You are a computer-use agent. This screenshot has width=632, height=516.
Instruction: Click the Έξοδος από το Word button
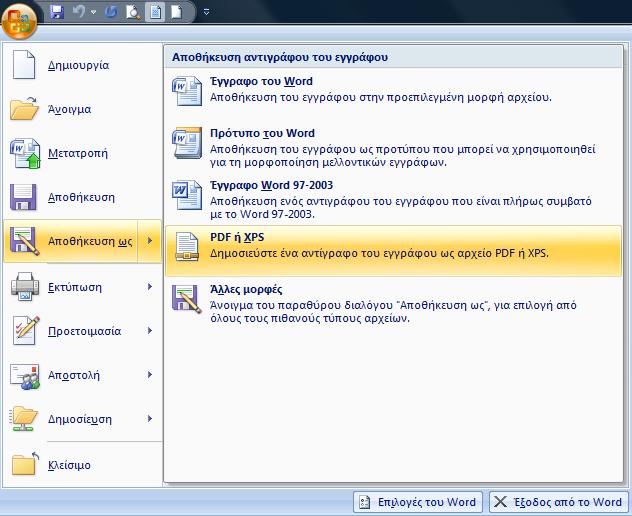tap(559, 502)
